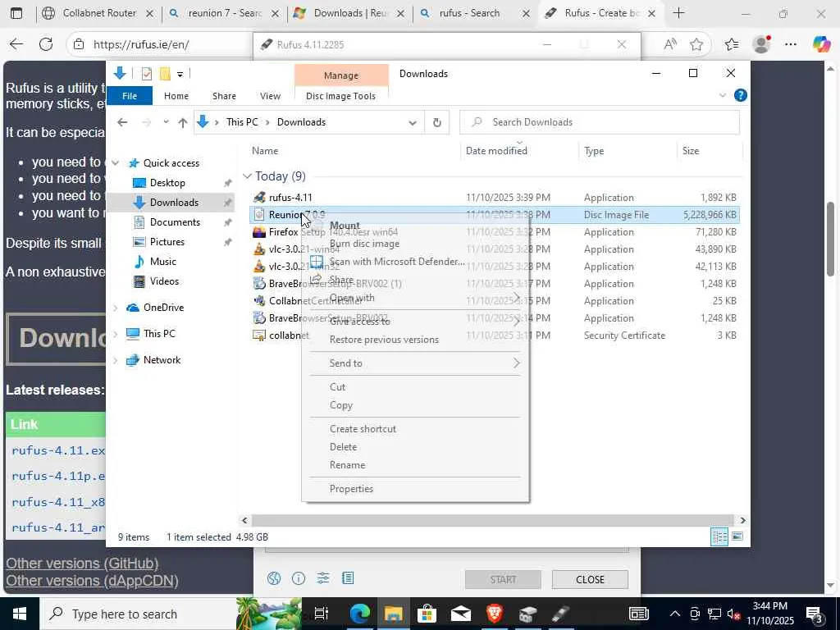This screenshot has width=840, height=630.
Task: Expand the Explorer ribbon chevron
Action: pyautogui.click(x=722, y=95)
